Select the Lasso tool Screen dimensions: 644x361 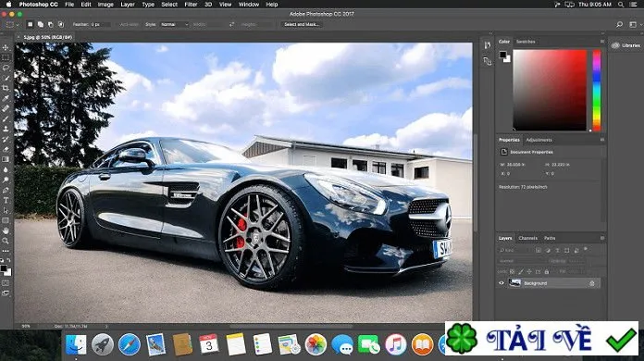(x=6, y=68)
